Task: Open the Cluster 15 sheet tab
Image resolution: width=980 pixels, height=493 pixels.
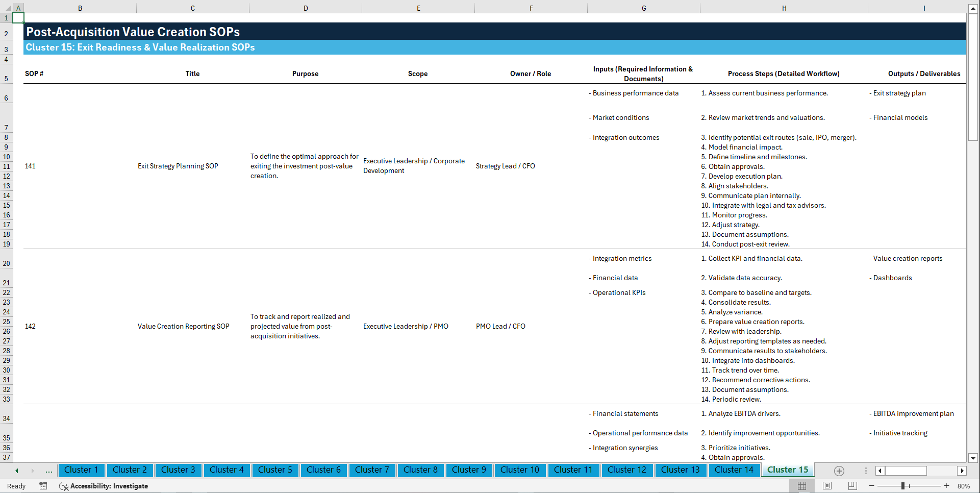Action: tap(787, 470)
